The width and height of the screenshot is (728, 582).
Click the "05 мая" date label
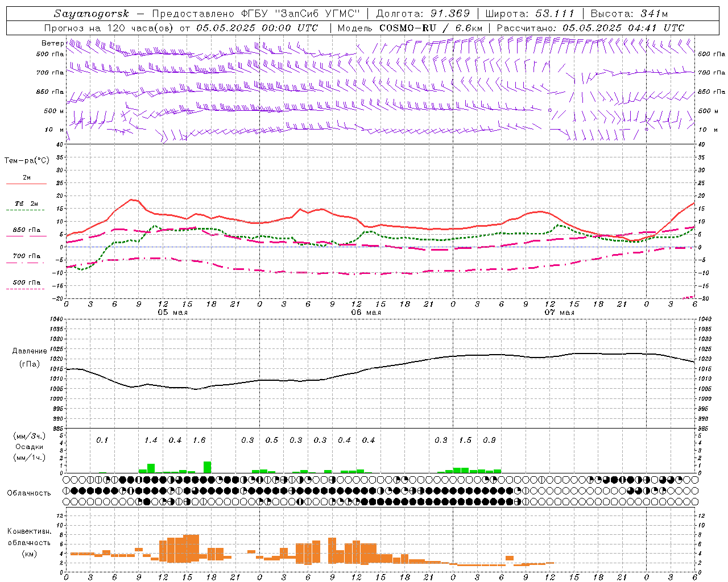[x=172, y=313]
